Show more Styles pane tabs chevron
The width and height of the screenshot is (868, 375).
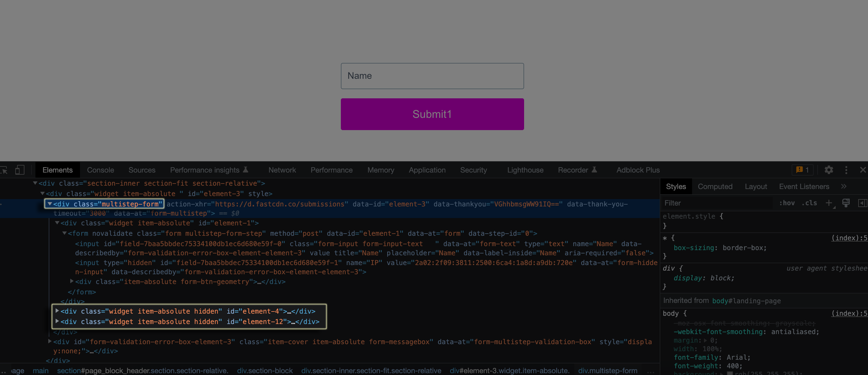(x=844, y=186)
